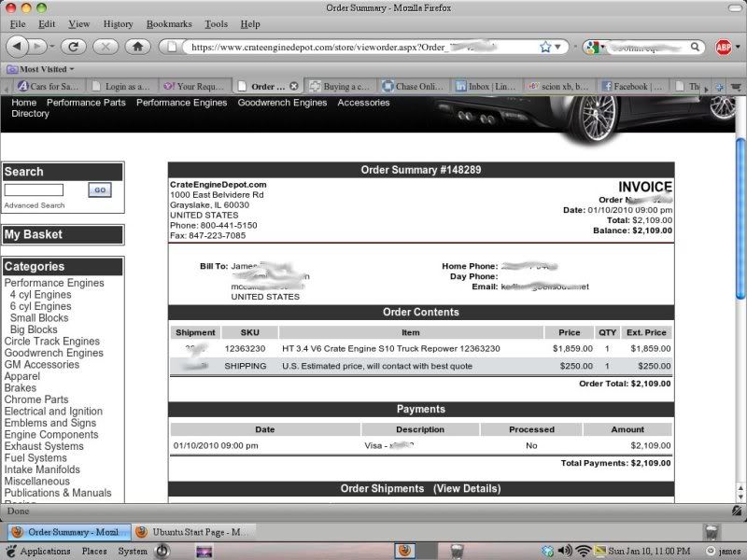Viewport: 747px width, 560px height.
Task: Close the Order tab with its X
Action: (294, 86)
